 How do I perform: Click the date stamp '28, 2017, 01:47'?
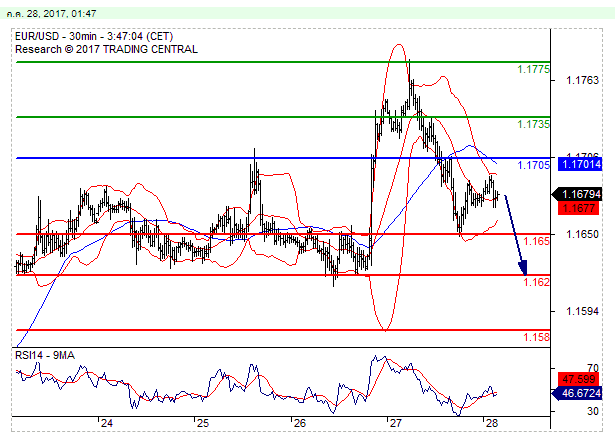click(x=62, y=14)
